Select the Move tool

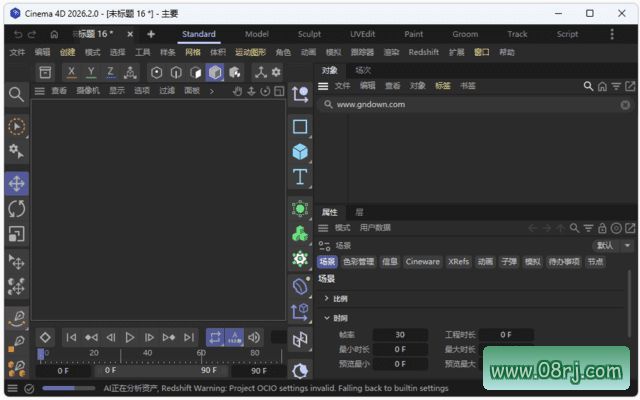coord(16,183)
